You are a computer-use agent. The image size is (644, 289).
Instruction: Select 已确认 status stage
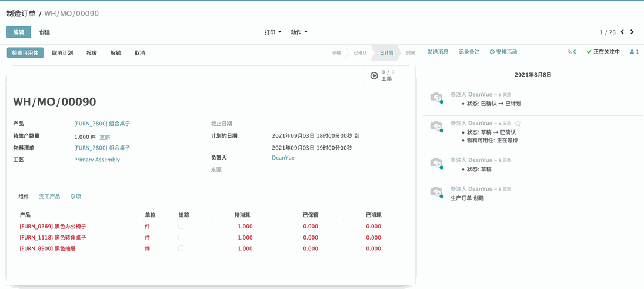point(360,52)
